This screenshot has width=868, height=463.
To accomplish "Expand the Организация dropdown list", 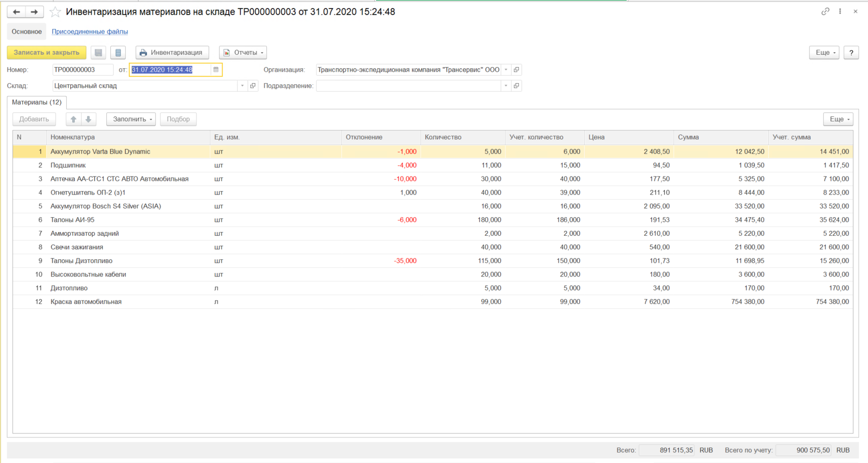I will click(x=506, y=70).
